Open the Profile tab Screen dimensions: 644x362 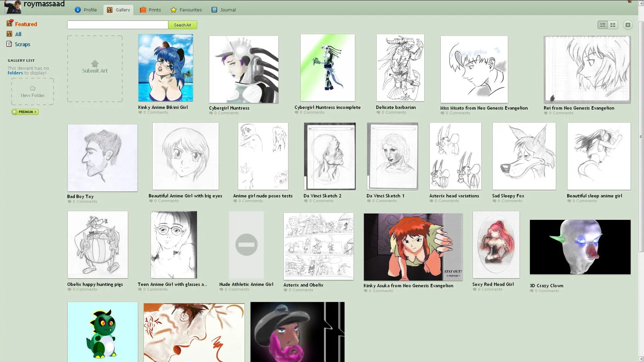click(x=86, y=10)
